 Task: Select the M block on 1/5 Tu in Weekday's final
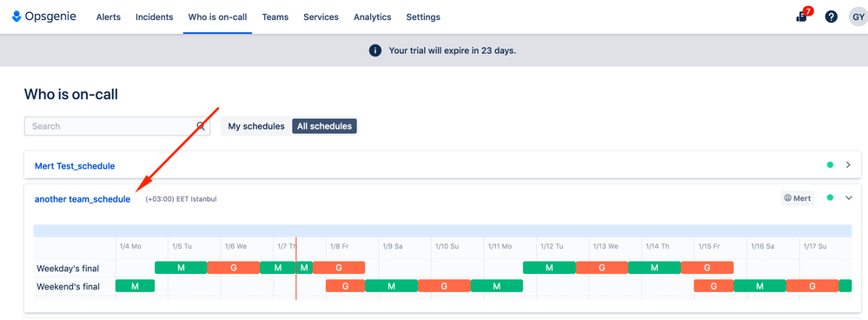(x=181, y=268)
